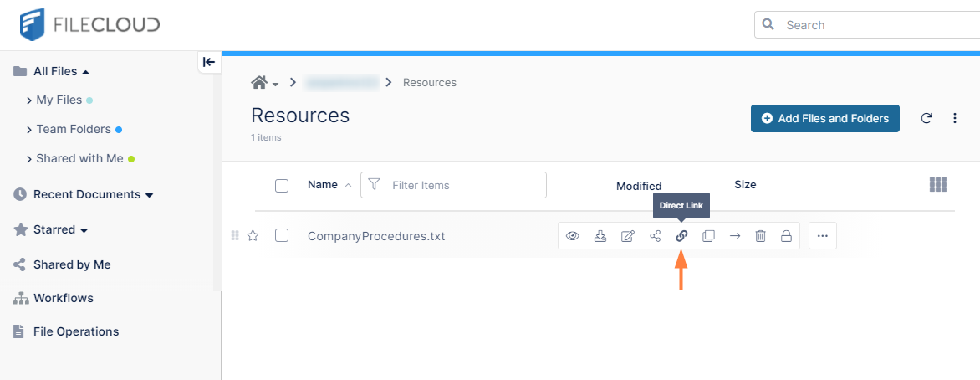
Task: Star the CompanyProcedures.txt file
Action: pyautogui.click(x=253, y=236)
